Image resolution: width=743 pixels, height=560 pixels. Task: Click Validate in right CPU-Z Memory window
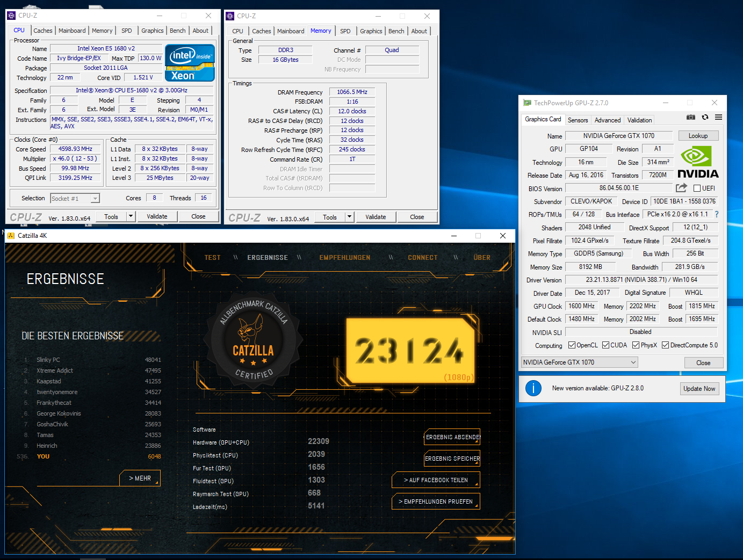376,217
